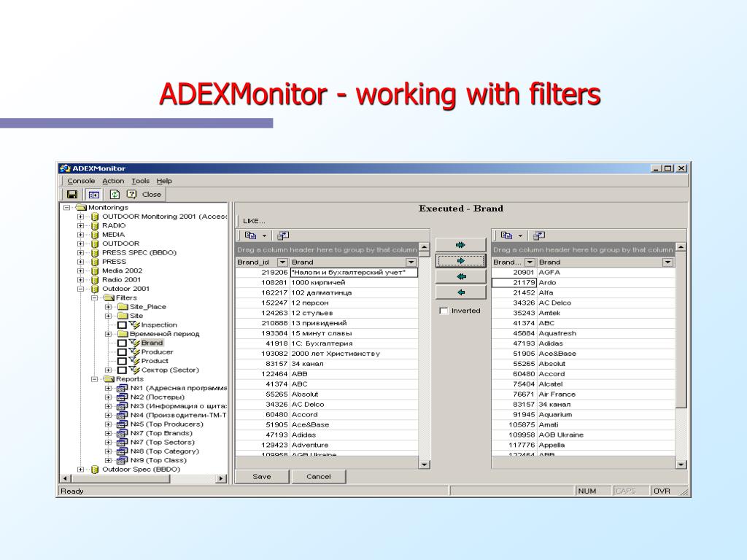Select the "1000 кирпичей" row in left grid

click(x=327, y=282)
